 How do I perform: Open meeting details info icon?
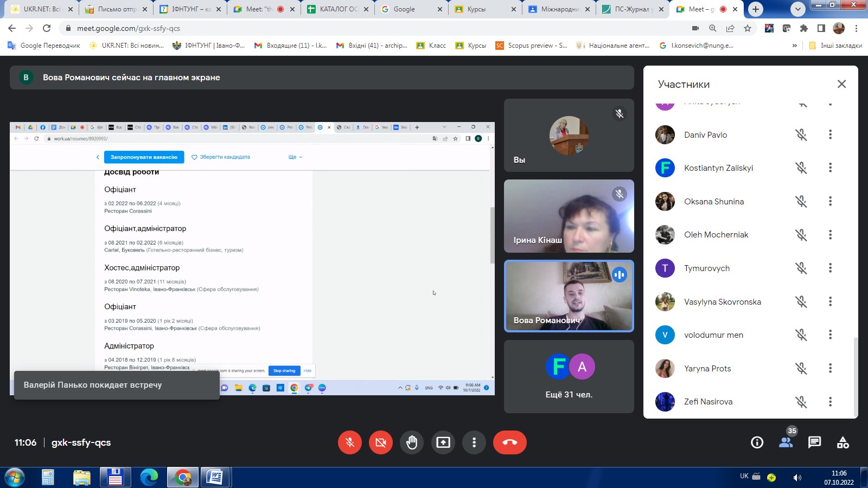[757, 442]
